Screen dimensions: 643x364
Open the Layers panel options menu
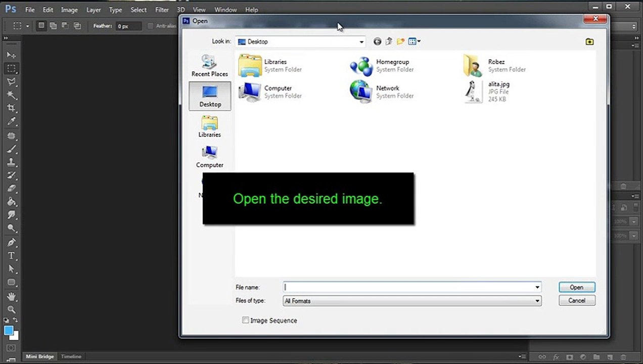(636, 196)
